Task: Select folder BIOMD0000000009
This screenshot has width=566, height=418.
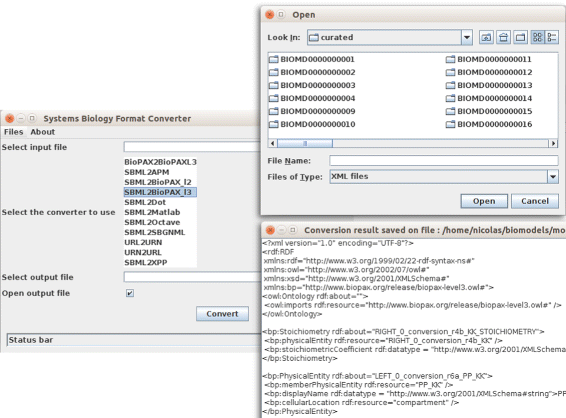Action: (x=312, y=111)
